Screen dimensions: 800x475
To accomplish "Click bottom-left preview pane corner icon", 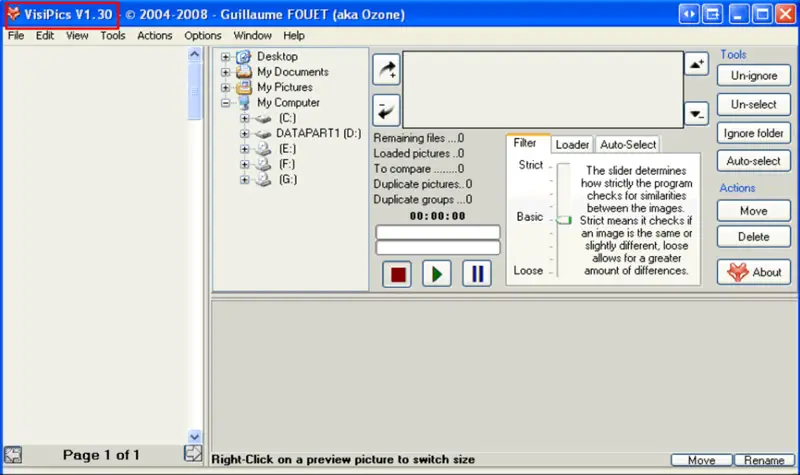I will (x=13, y=455).
